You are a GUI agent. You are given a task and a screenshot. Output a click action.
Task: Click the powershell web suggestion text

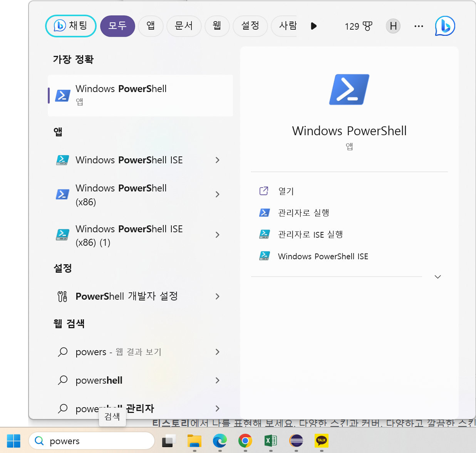point(99,380)
